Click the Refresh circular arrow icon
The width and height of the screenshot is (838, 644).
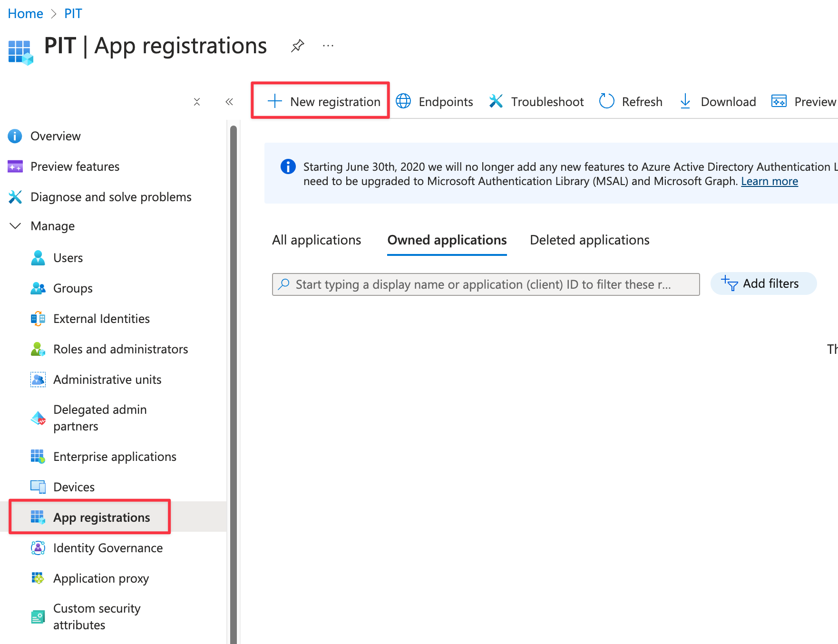pyautogui.click(x=607, y=101)
